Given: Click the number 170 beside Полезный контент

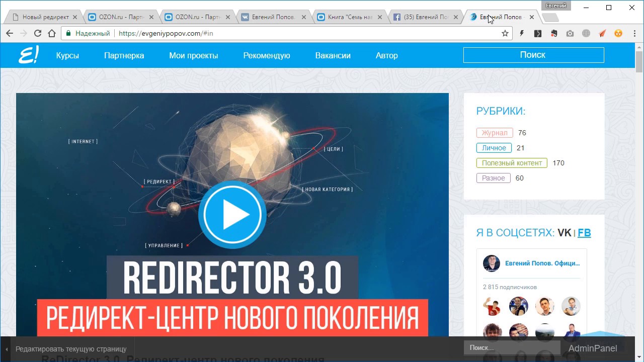Looking at the screenshot, I should [x=558, y=163].
